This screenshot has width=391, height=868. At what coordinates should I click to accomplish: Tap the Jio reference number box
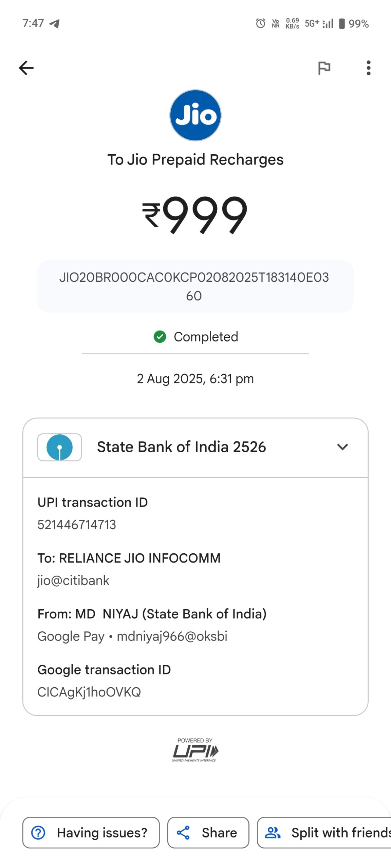pos(195,287)
